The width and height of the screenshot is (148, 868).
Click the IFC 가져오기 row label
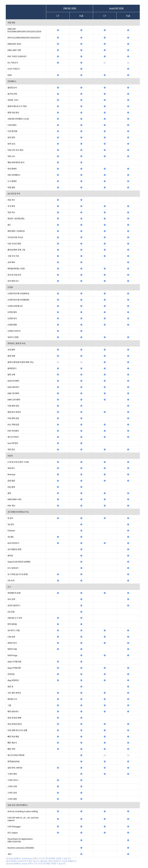coord(13,63)
